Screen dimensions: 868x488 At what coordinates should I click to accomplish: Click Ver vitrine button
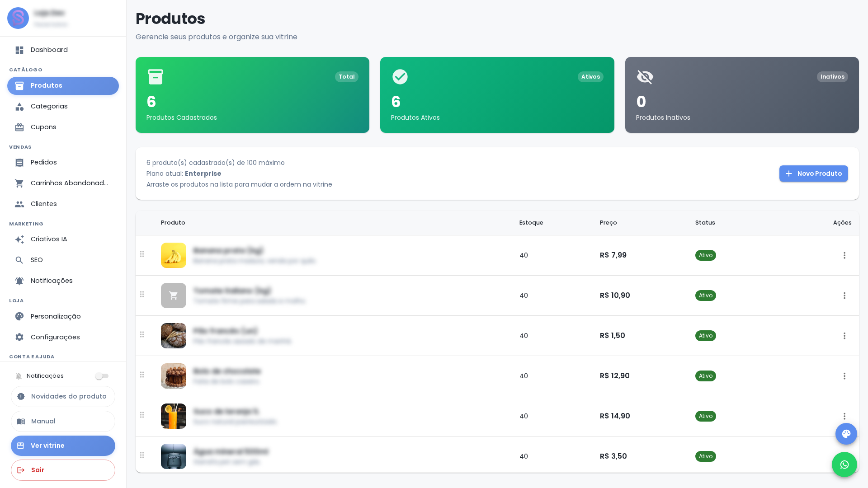pyautogui.click(x=63, y=446)
